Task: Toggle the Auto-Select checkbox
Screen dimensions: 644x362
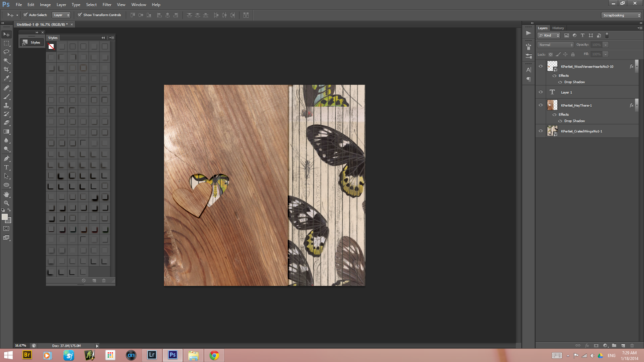Action: pos(25,15)
